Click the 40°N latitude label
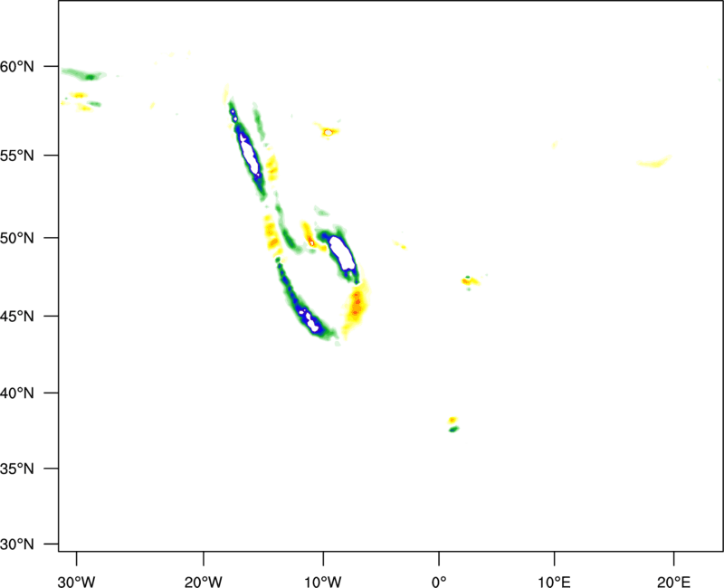 pyautogui.click(x=17, y=394)
